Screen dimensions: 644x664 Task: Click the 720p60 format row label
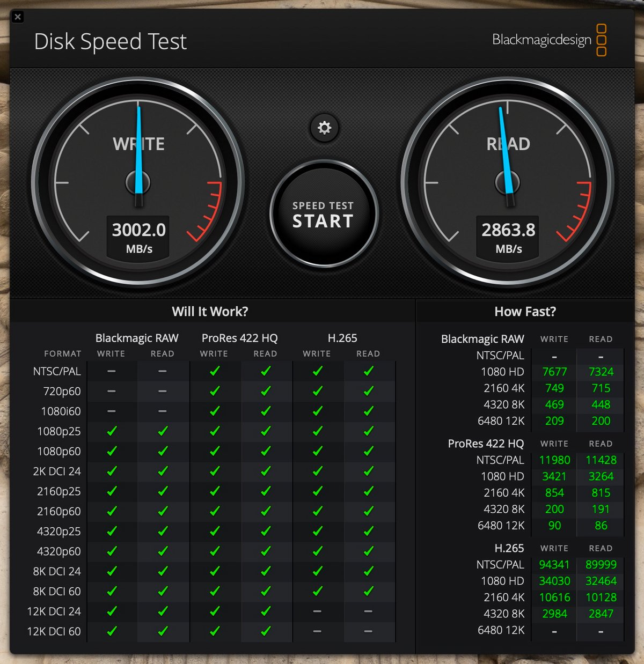(x=62, y=392)
